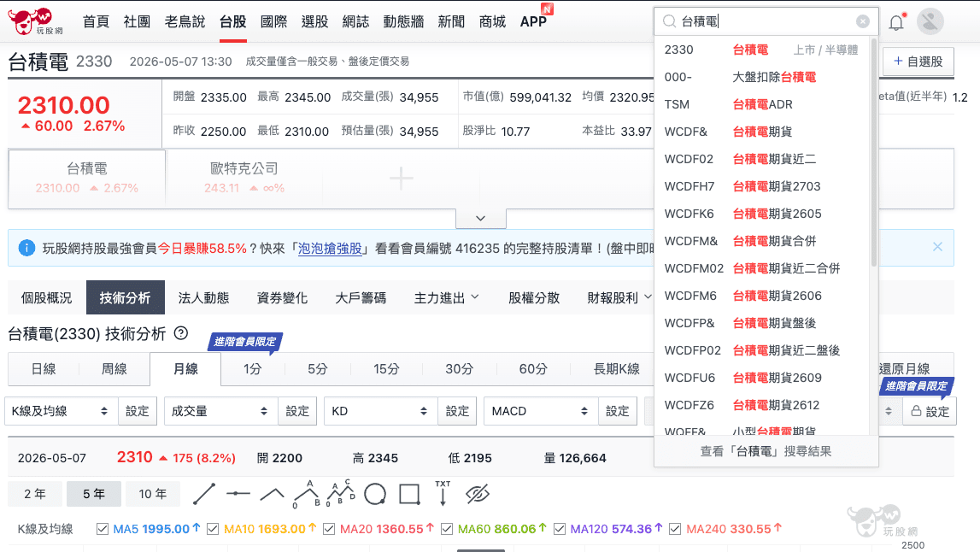Switch to 法人動態 tab
980x552 pixels.
tap(203, 297)
